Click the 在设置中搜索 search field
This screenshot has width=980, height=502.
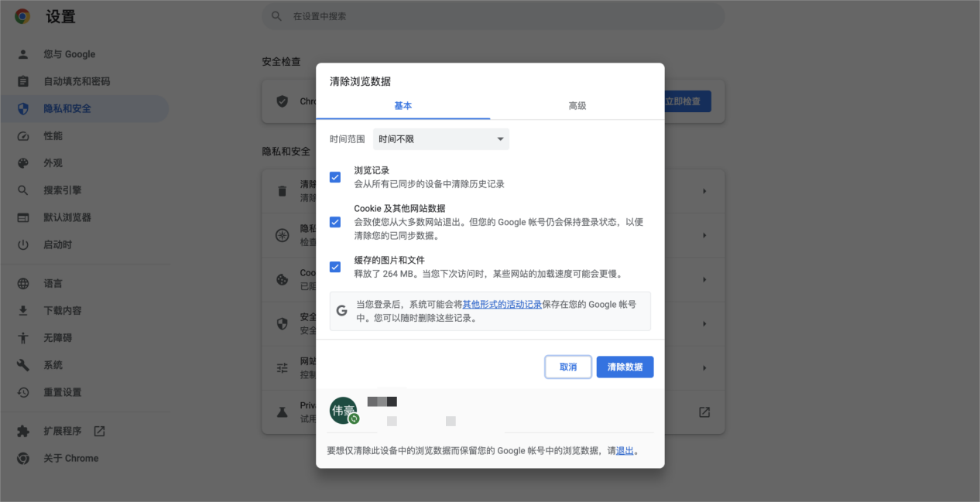click(x=493, y=16)
